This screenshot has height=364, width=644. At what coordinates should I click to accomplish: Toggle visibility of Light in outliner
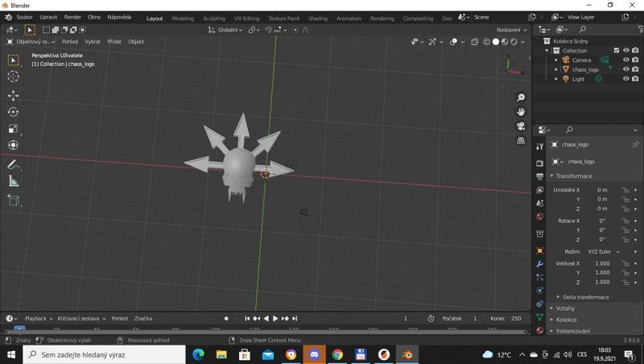(x=626, y=79)
